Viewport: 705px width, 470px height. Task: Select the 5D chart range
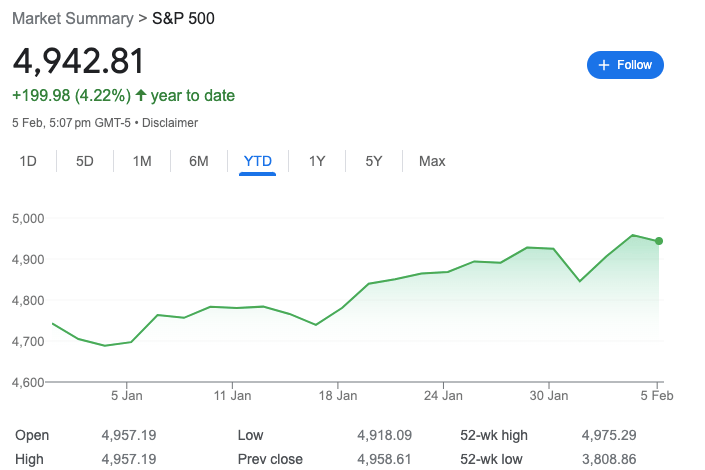pyautogui.click(x=85, y=161)
